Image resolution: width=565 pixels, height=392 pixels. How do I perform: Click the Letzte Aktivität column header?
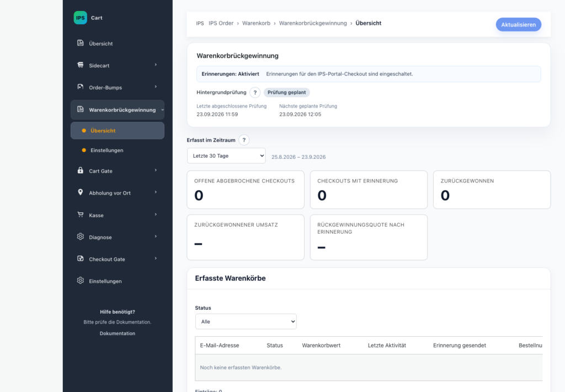click(x=387, y=345)
